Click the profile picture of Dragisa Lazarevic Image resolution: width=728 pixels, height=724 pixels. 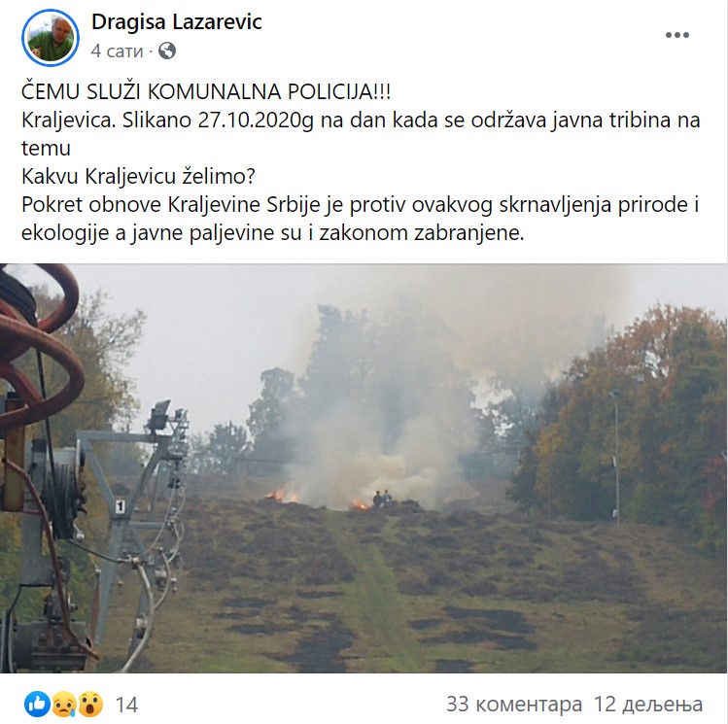[51, 38]
